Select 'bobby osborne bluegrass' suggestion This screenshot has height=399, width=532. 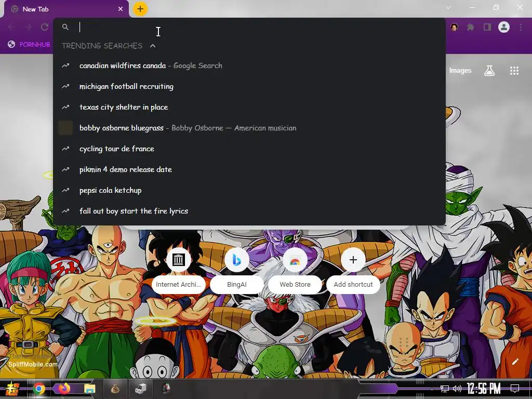pyautogui.click(x=249, y=128)
